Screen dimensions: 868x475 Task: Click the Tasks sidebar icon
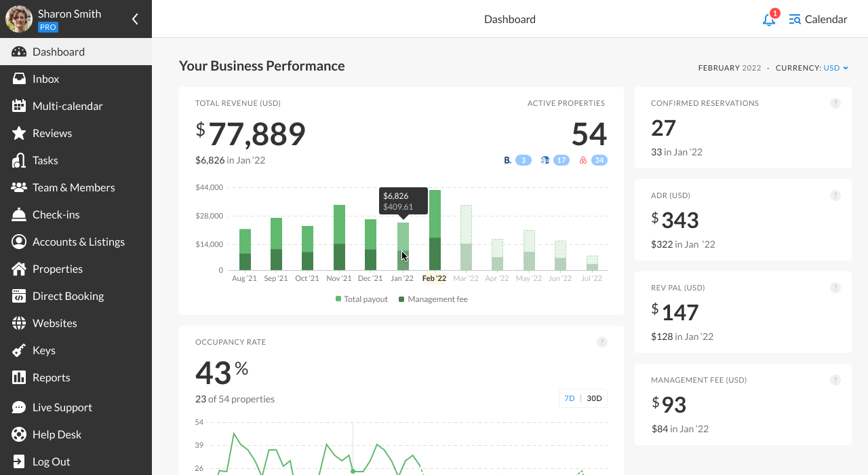19,160
